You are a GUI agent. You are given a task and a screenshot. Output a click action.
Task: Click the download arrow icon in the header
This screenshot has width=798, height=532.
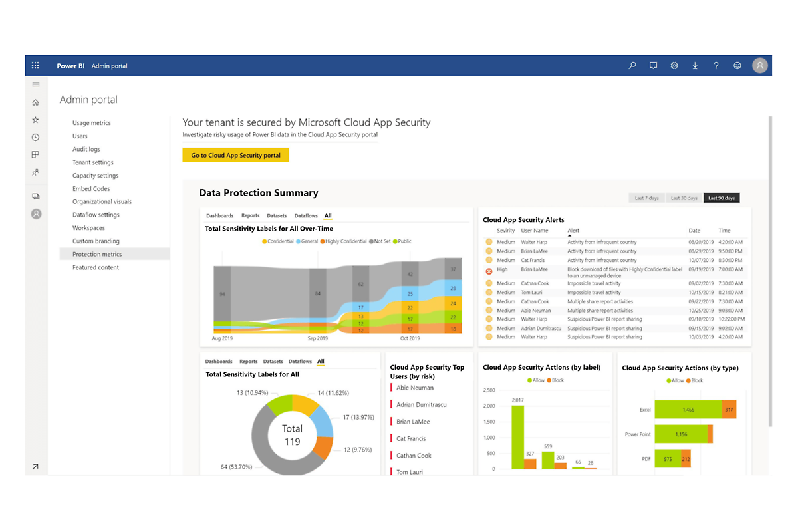point(695,66)
